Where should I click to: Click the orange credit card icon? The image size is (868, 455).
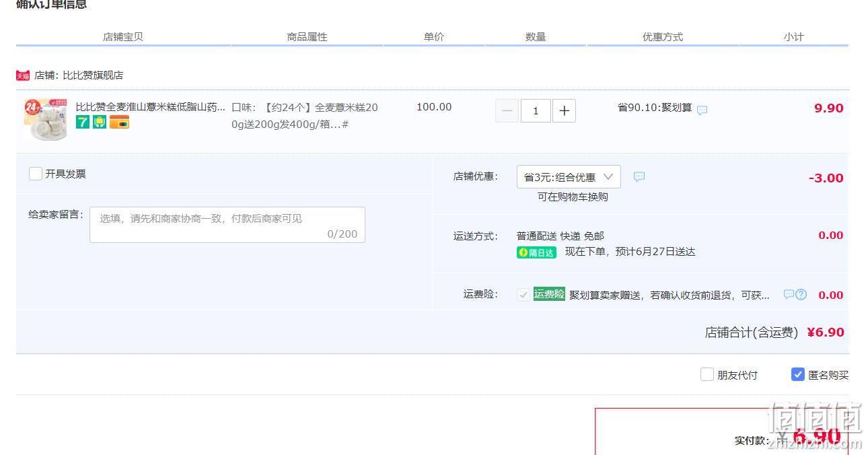click(x=119, y=122)
